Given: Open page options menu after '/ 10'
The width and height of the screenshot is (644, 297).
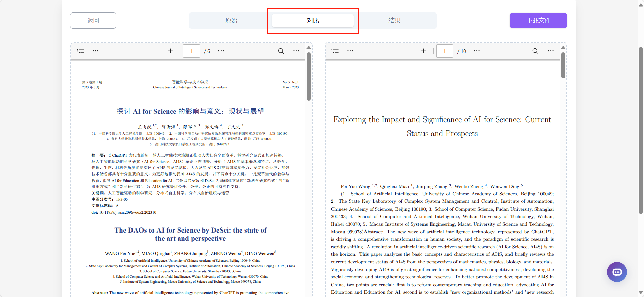Looking at the screenshot, I should click(x=477, y=51).
